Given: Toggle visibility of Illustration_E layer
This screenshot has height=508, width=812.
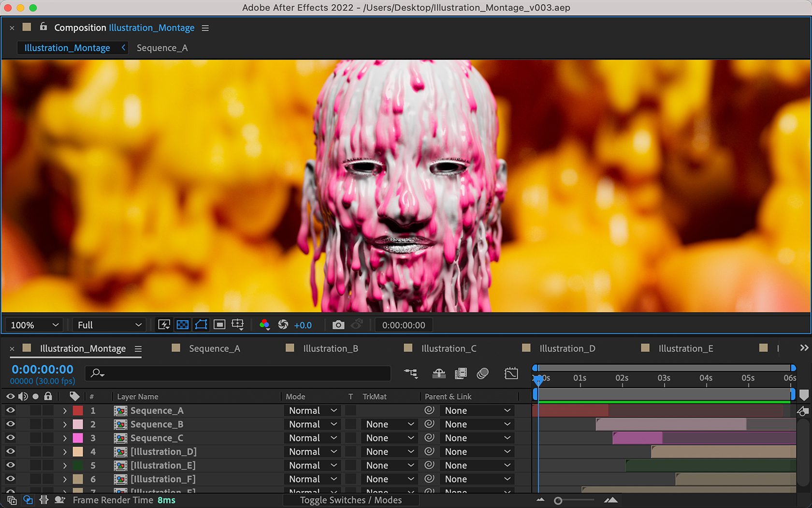Looking at the screenshot, I should coord(10,465).
